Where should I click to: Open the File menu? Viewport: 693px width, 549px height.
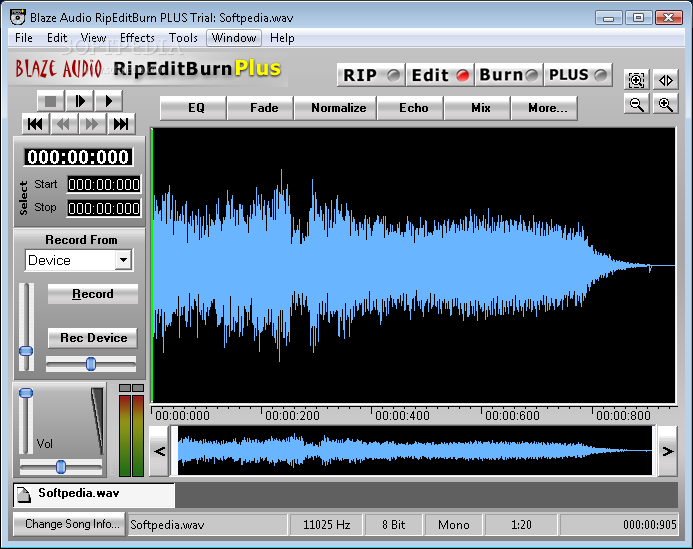24,38
